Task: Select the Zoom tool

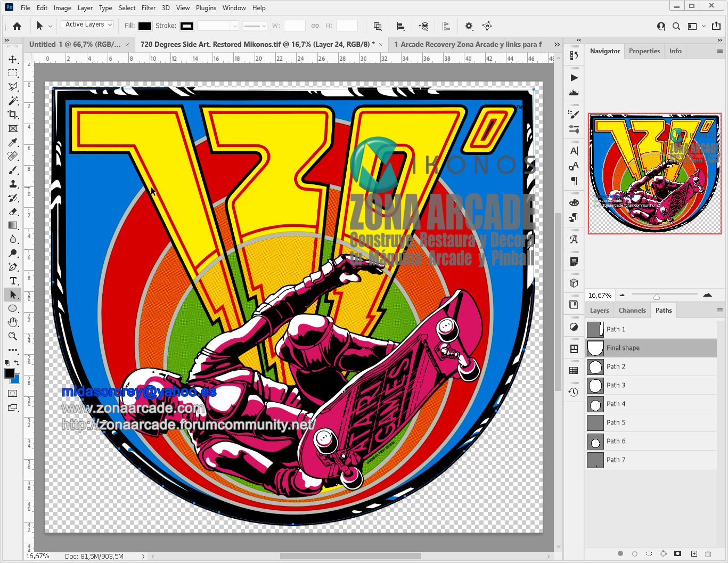Action: point(13,336)
